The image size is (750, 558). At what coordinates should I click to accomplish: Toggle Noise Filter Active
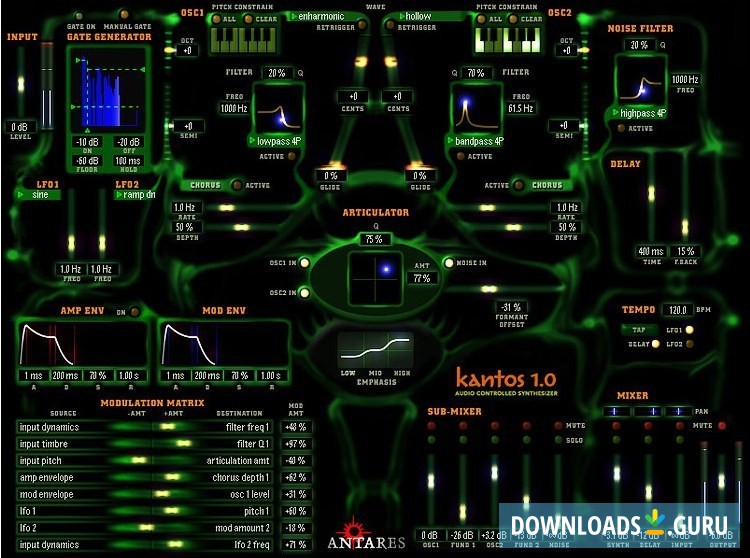(x=621, y=128)
